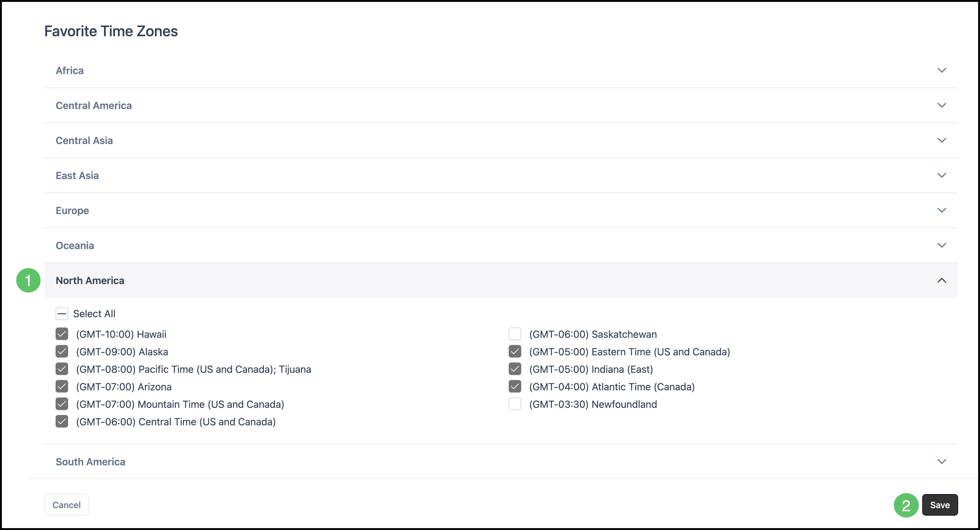Screen dimensions: 980x530
Task: Click the Save button
Action: pos(939,505)
